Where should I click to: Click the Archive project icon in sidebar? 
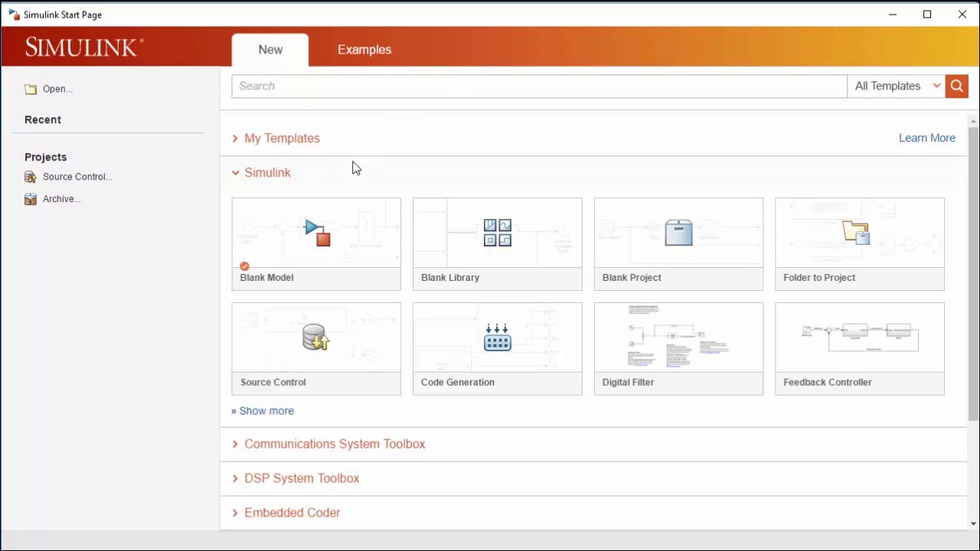click(x=31, y=199)
